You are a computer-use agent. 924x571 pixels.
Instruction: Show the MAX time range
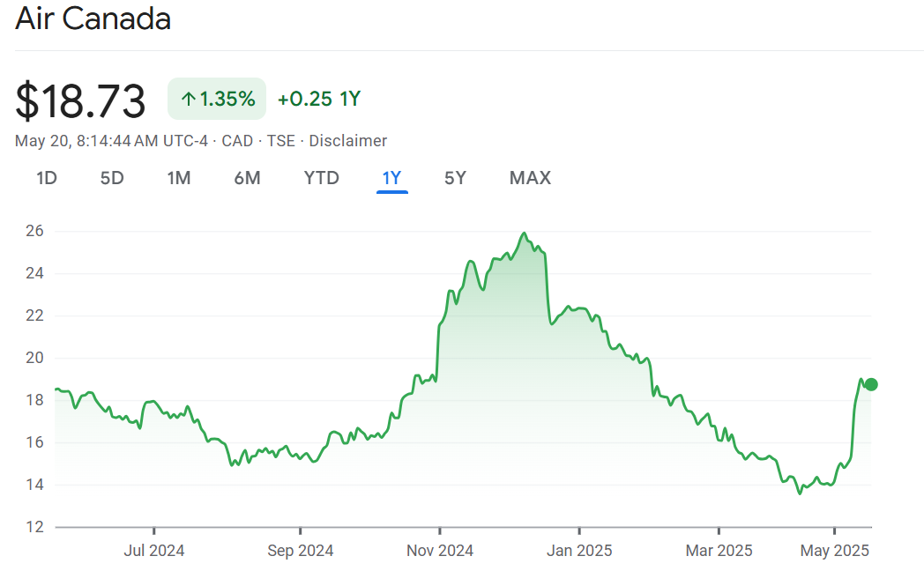coord(530,178)
